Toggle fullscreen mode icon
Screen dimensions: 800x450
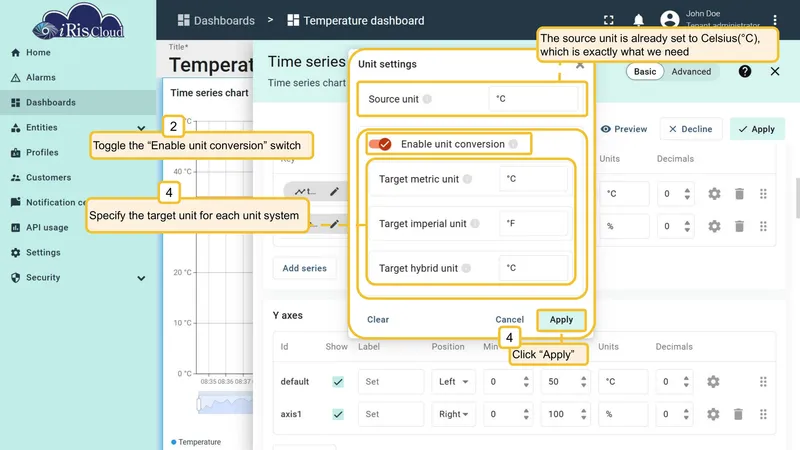click(x=608, y=20)
